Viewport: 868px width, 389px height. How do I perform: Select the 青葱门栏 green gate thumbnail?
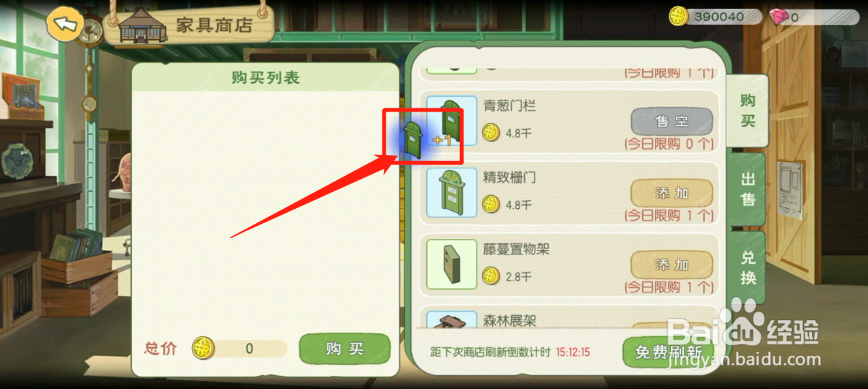point(452,121)
